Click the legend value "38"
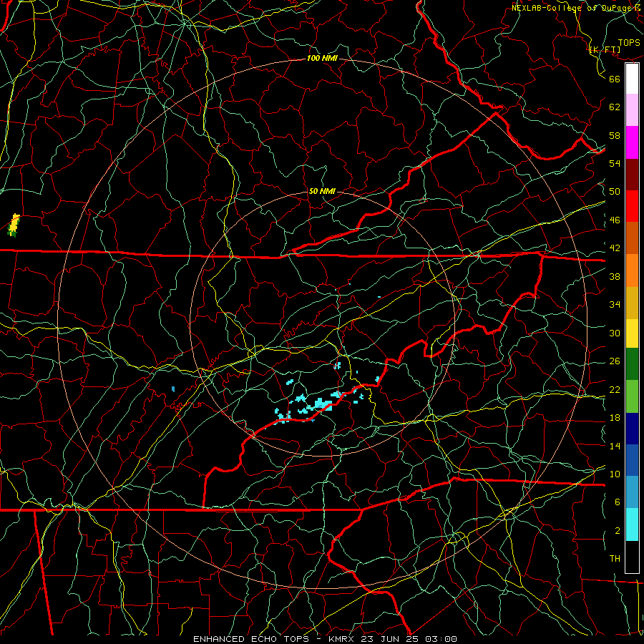The width and height of the screenshot is (644, 644). [x=615, y=276]
